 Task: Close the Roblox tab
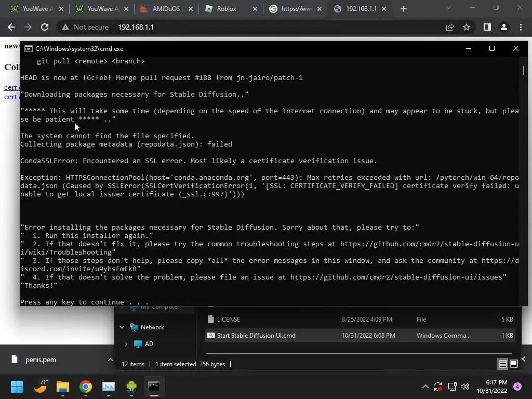click(x=255, y=9)
